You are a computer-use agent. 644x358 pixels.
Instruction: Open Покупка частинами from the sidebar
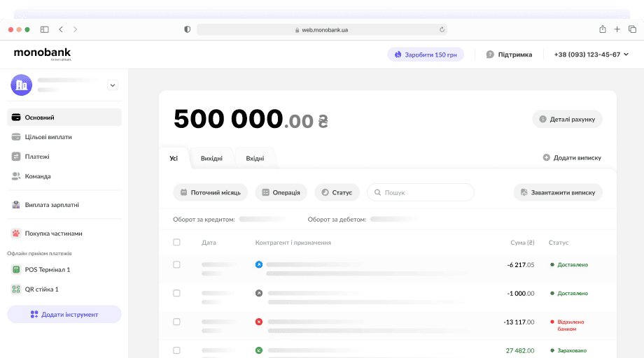point(52,234)
